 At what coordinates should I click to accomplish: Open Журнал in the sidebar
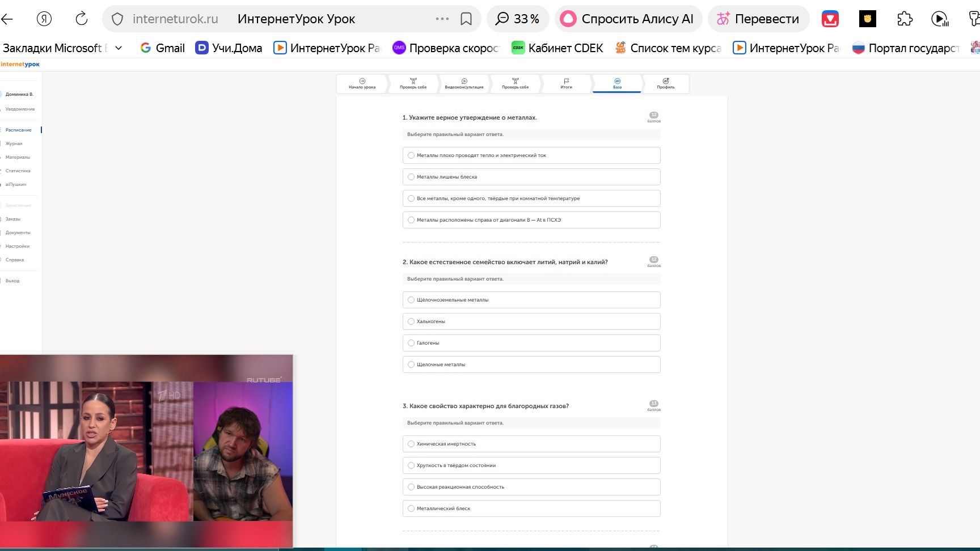coord(14,143)
